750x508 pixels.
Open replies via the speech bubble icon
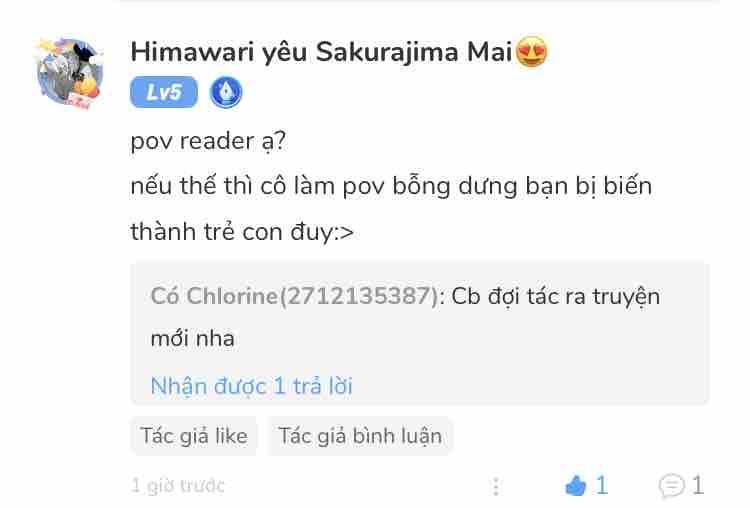(x=672, y=486)
